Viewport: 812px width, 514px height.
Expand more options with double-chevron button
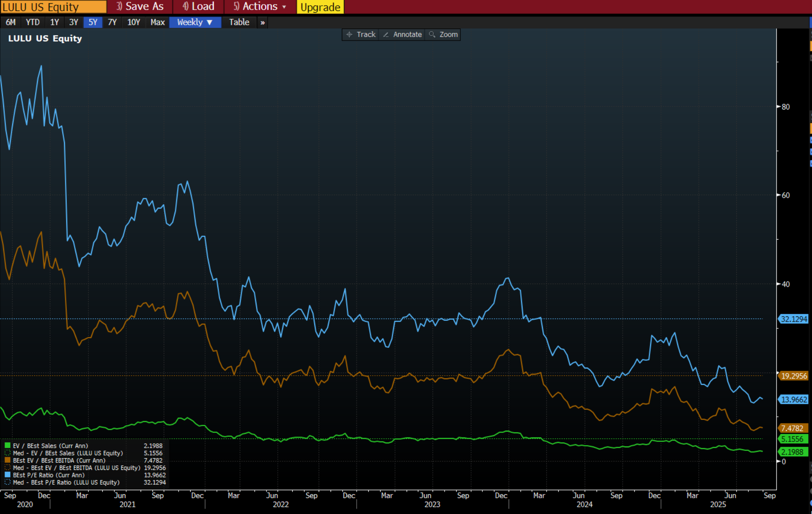click(262, 23)
